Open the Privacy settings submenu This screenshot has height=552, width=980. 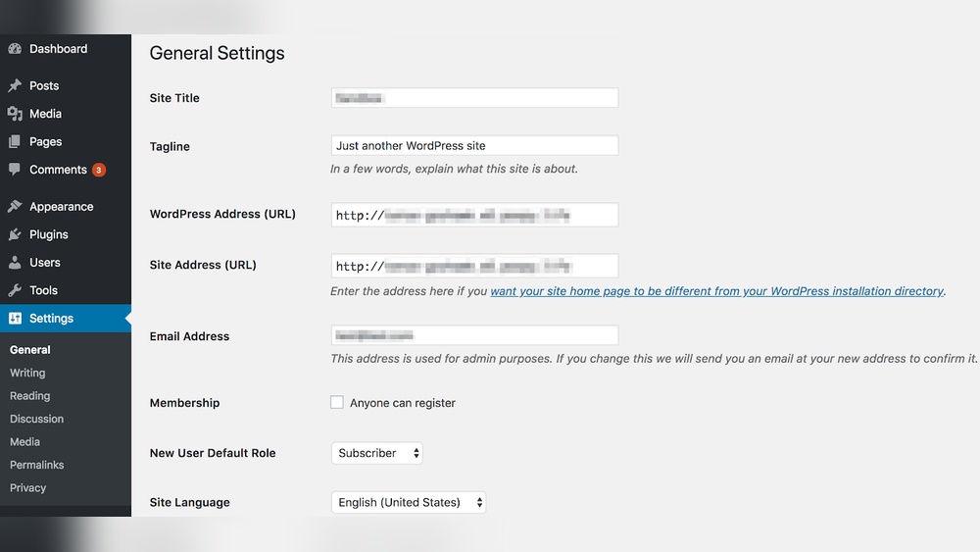pyautogui.click(x=28, y=487)
